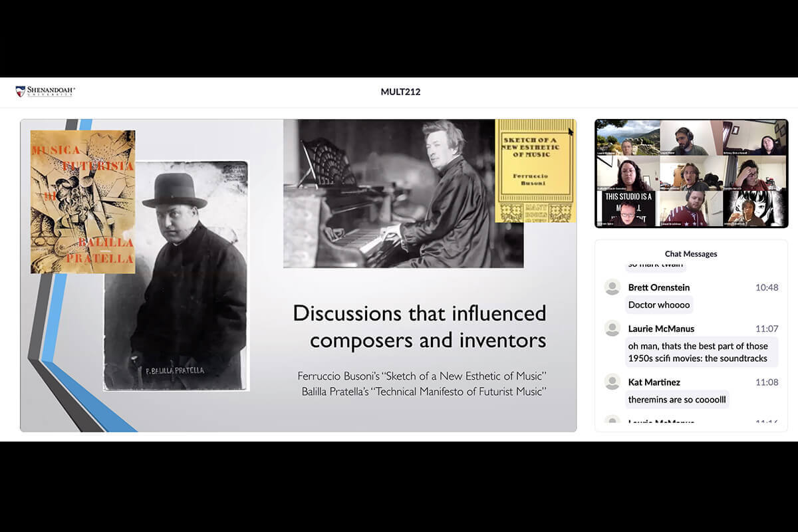
Task: Click the Shenandoah University logo
Action: click(45, 92)
